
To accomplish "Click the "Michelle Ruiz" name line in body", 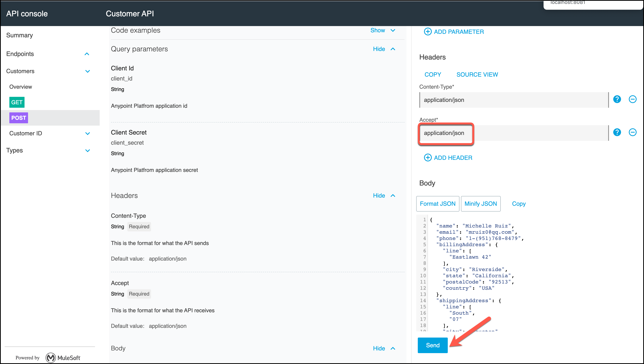I will coord(475,226).
